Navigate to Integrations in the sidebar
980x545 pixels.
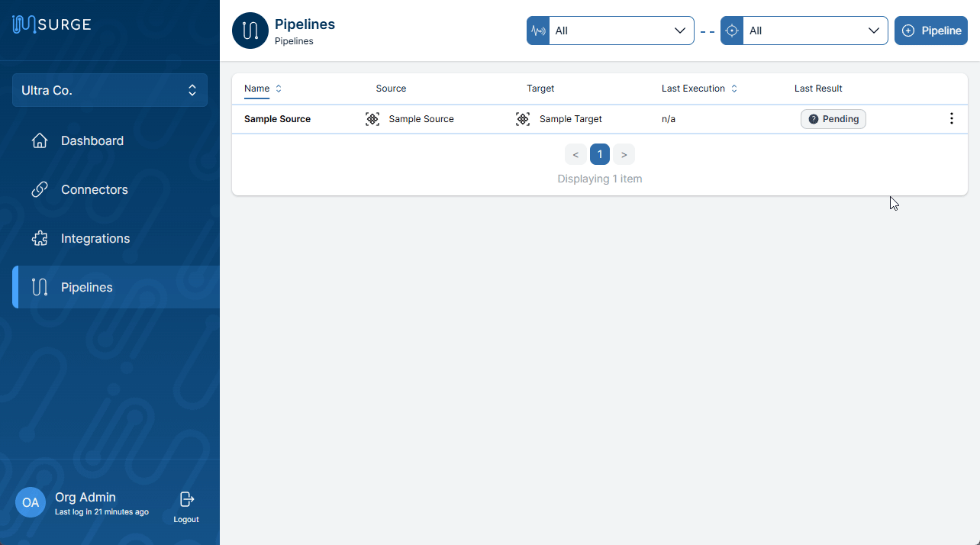95,238
